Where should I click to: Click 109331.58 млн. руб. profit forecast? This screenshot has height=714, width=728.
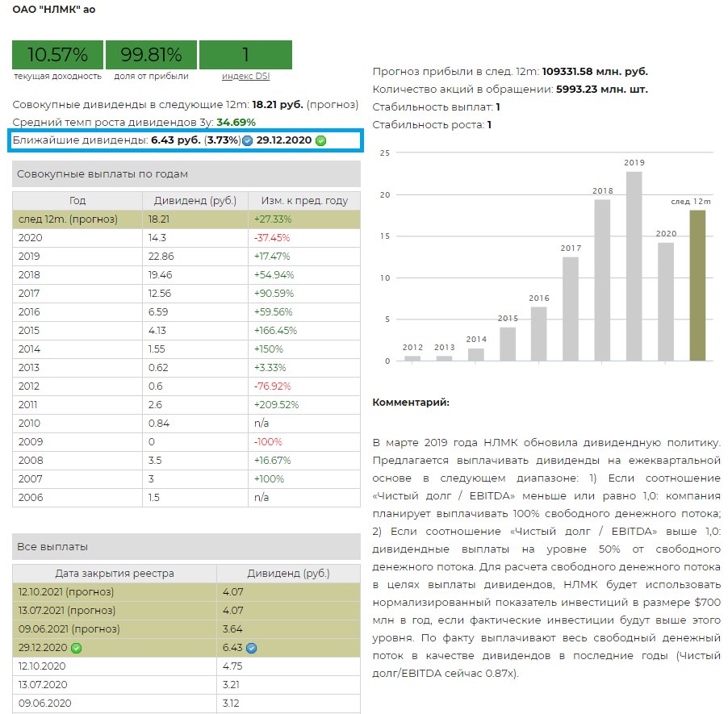[x=595, y=72]
